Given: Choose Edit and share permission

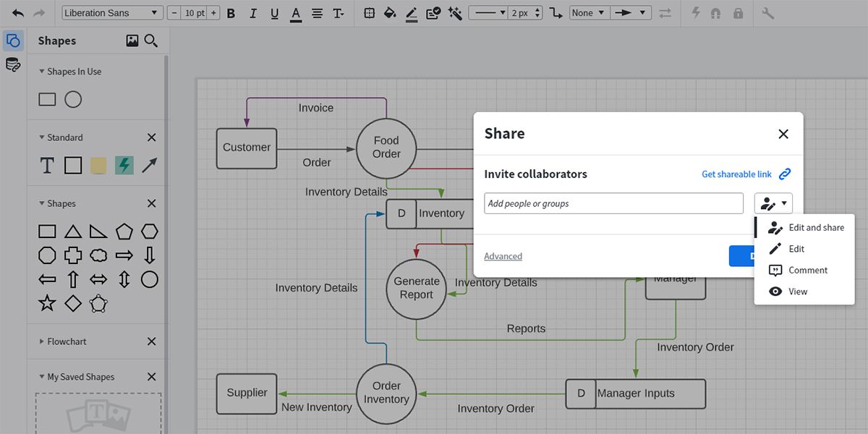Looking at the screenshot, I should click(x=815, y=227).
